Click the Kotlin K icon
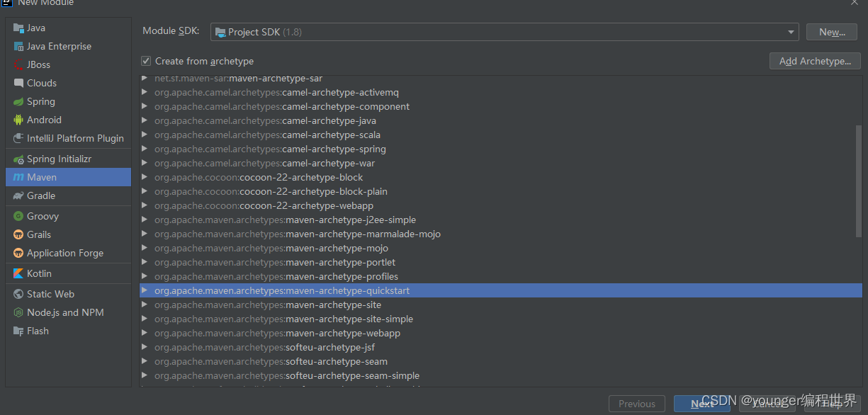This screenshot has width=868, height=415. [x=18, y=274]
